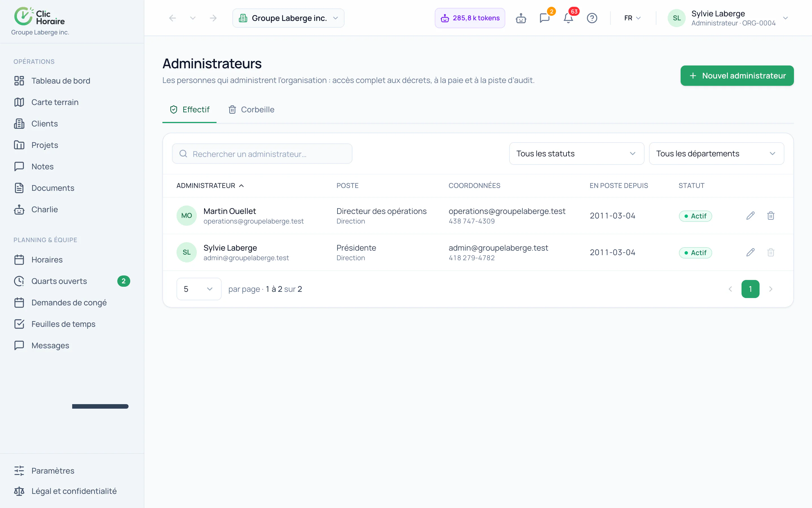Open Carte terrain map view
The height and width of the screenshot is (508, 812).
tap(72, 102)
